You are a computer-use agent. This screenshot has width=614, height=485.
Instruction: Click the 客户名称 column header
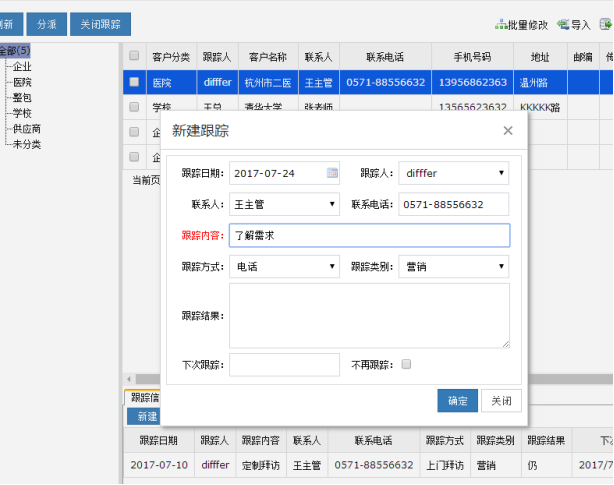point(268,57)
